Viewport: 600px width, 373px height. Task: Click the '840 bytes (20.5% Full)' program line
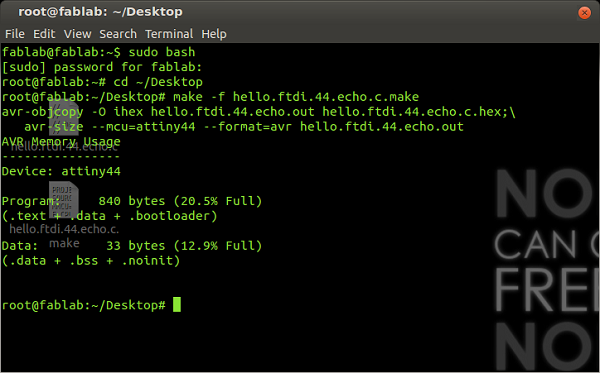(180, 201)
